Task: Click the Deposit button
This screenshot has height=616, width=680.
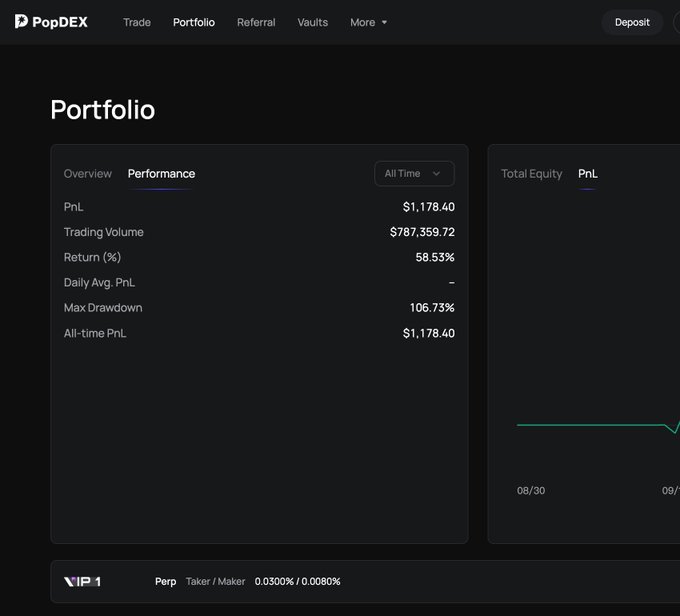Action: 632,22
